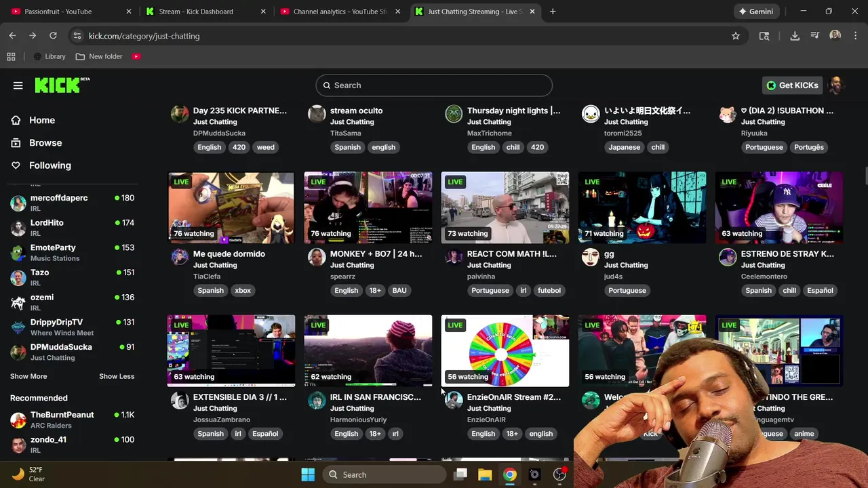Open the ESTRENO DE STRAY stream thumbnail
868x488 pixels.
779,207
